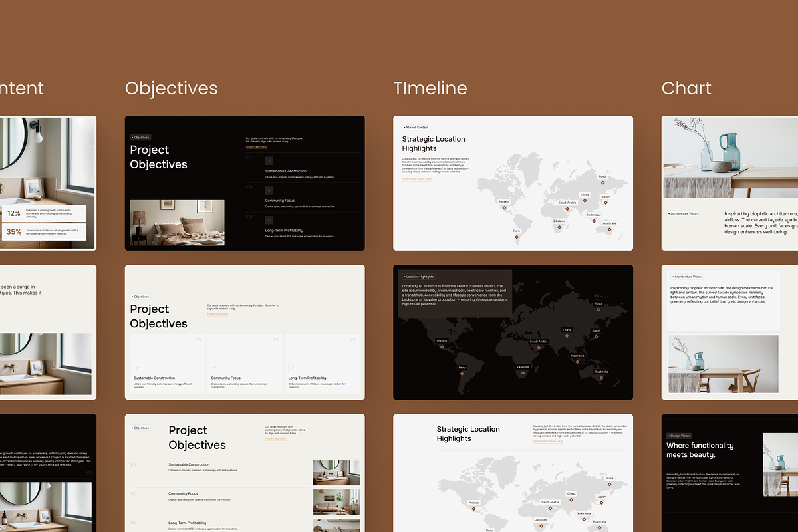Viewport: 798px width, 532px height.
Task: Click the Objectives tag on the dark slide
Action: (x=140, y=138)
